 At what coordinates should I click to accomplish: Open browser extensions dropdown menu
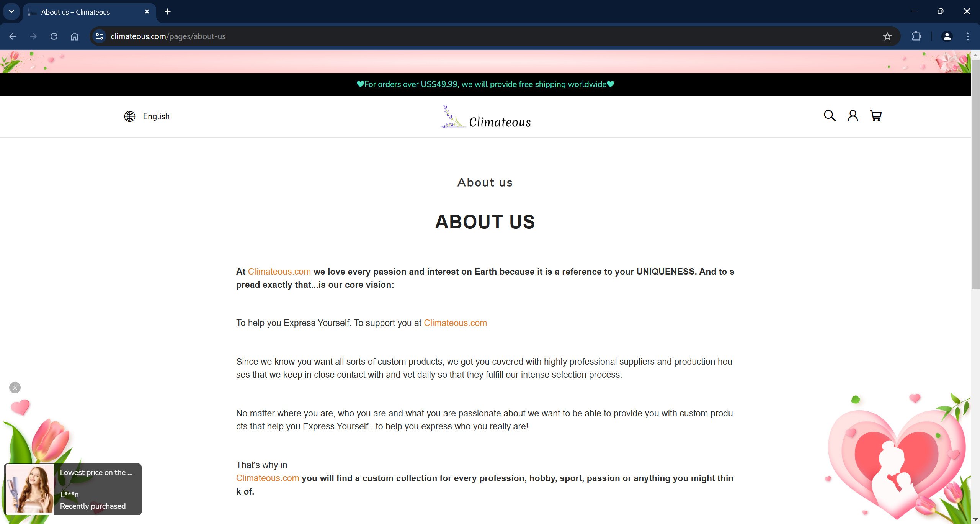[x=916, y=36]
